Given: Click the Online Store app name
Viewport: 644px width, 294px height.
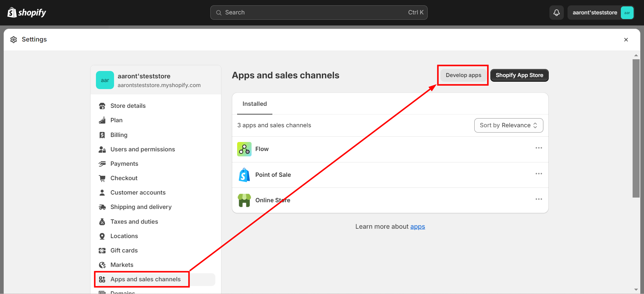Looking at the screenshot, I should (x=273, y=200).
